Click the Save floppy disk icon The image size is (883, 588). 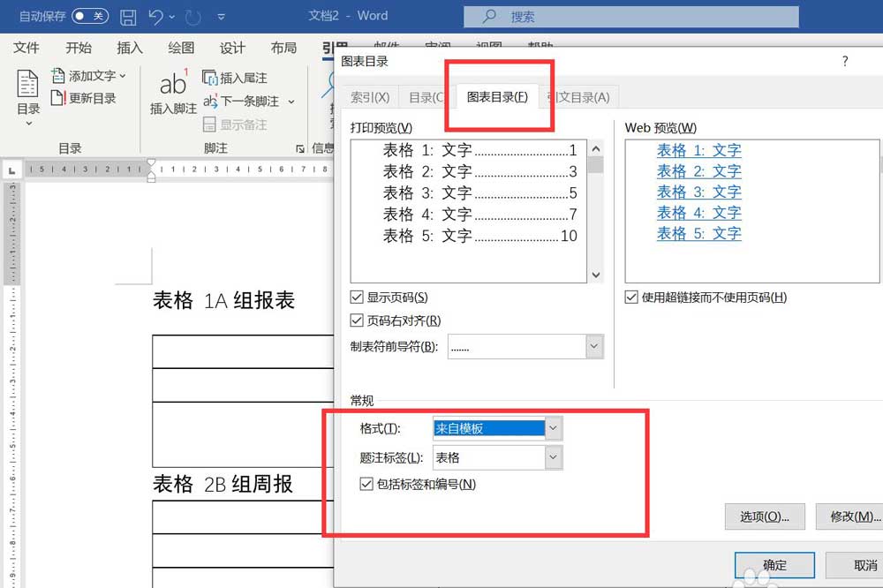128,17
